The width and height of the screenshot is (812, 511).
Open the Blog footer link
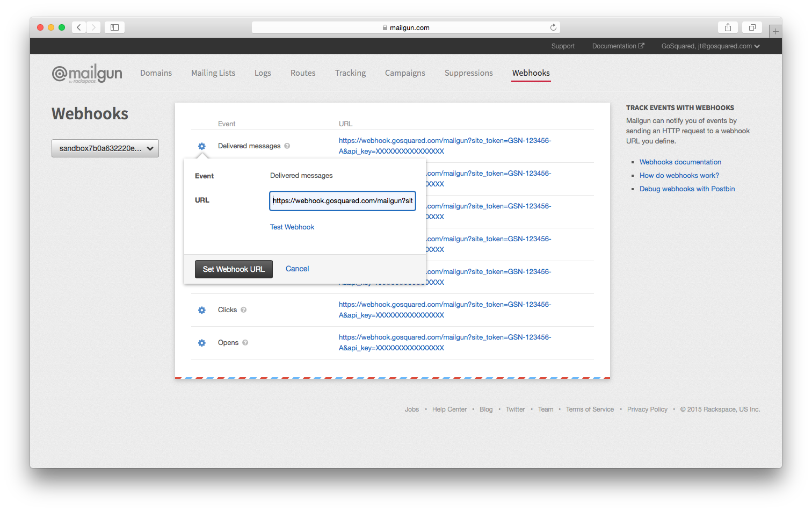(x=486, y=409)
